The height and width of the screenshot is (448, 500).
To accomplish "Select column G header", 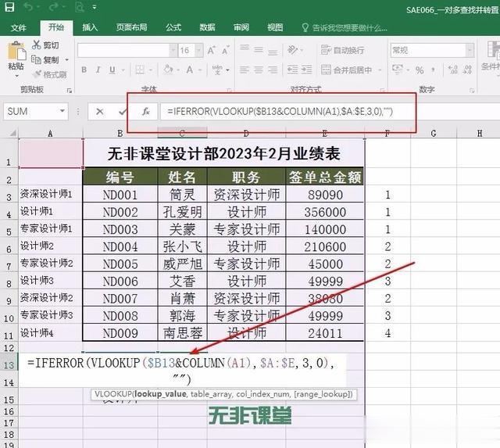I will pos(434,133).
